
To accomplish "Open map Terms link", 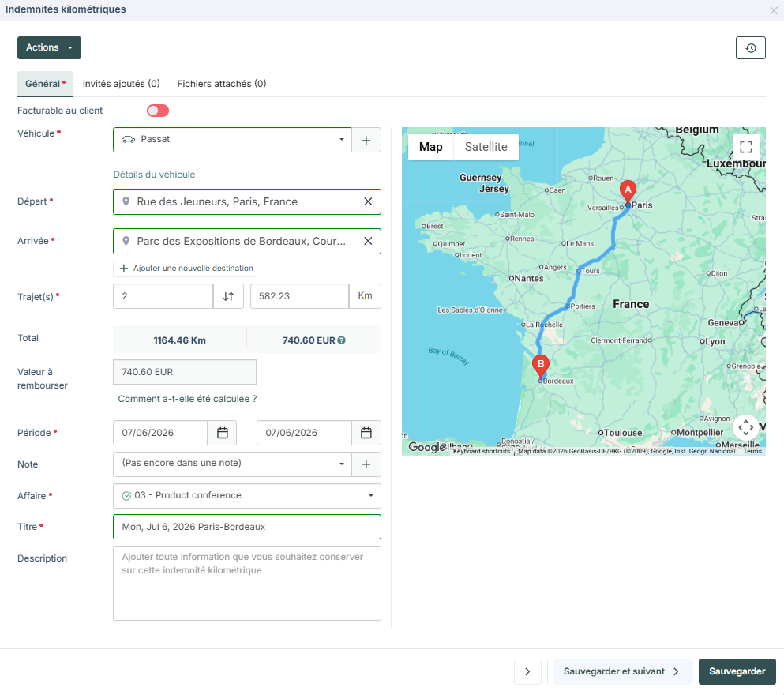I will coord(752,451).
